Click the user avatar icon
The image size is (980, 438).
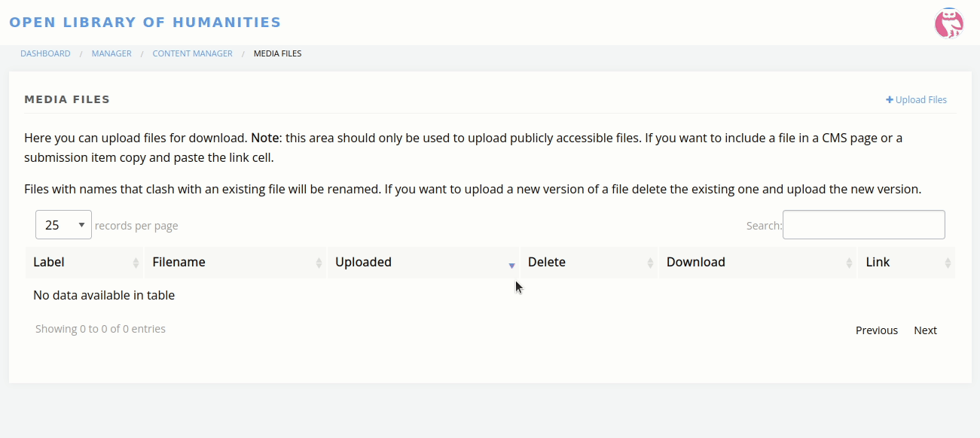pyautogui.click(x=949, y=23)
